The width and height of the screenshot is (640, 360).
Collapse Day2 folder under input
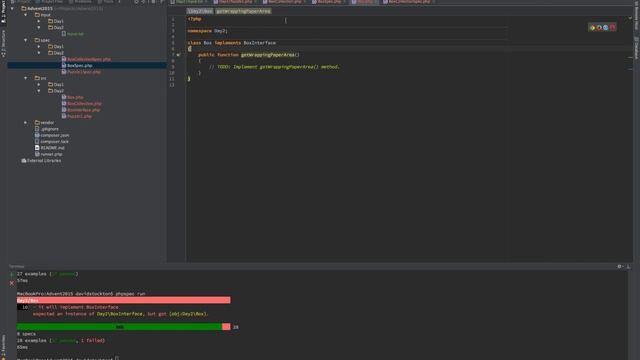[39, 27]
